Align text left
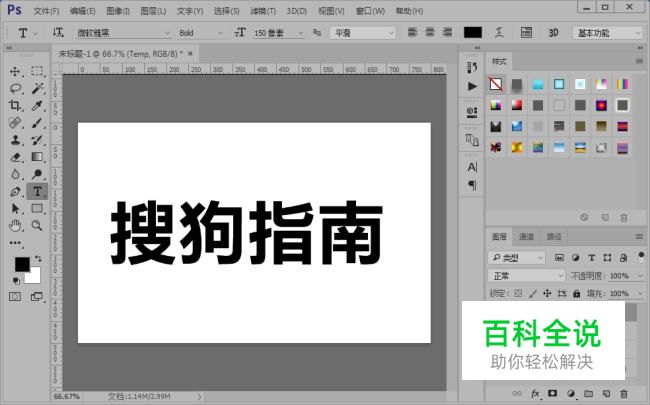This screenshot has height=405, width=650. coord(412,32)
